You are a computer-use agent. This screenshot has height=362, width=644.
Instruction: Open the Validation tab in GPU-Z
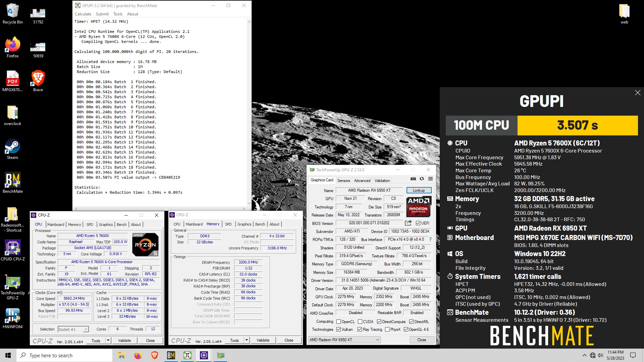(x=382, y=181)
